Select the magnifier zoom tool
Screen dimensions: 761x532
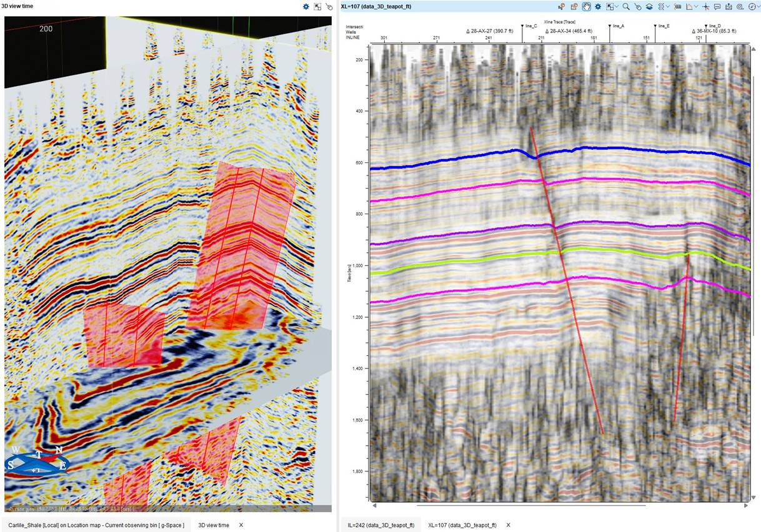pos(625,6)
